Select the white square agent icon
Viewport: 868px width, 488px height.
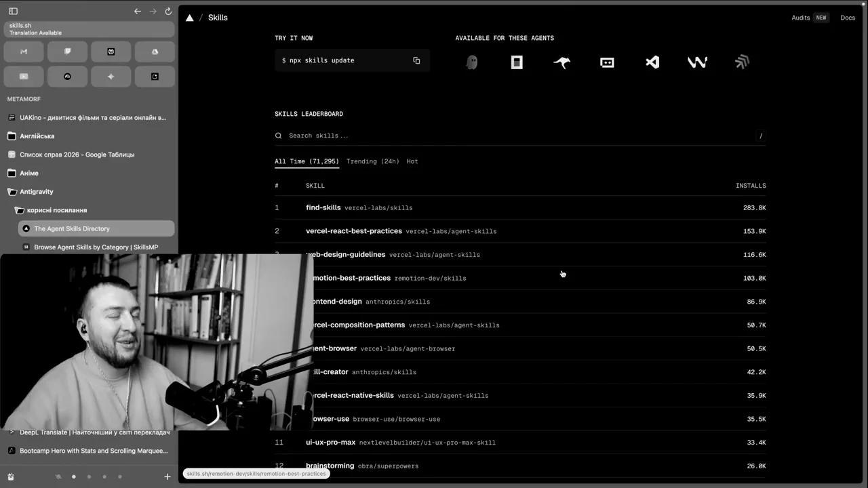pos(517,62)
